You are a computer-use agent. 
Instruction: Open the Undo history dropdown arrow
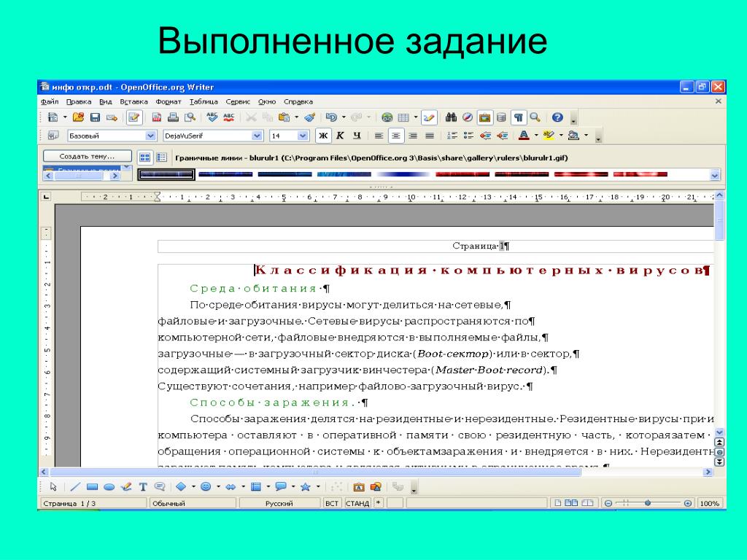pos(344,117)
